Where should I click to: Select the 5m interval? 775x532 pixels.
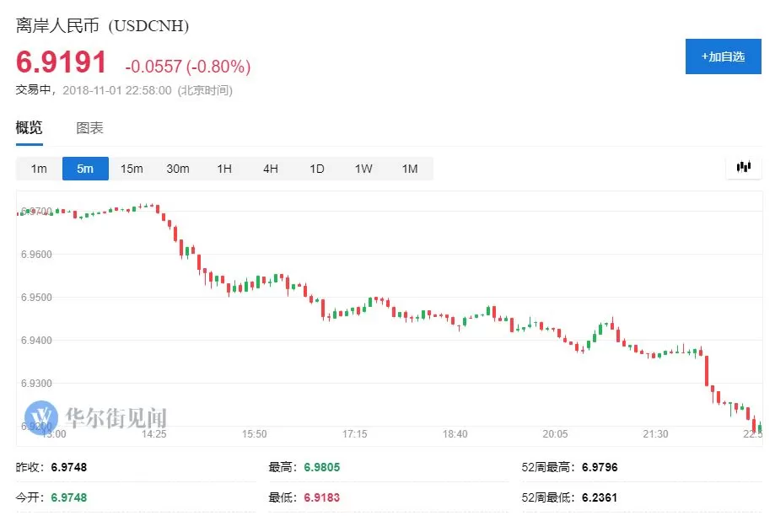(85, 169)
